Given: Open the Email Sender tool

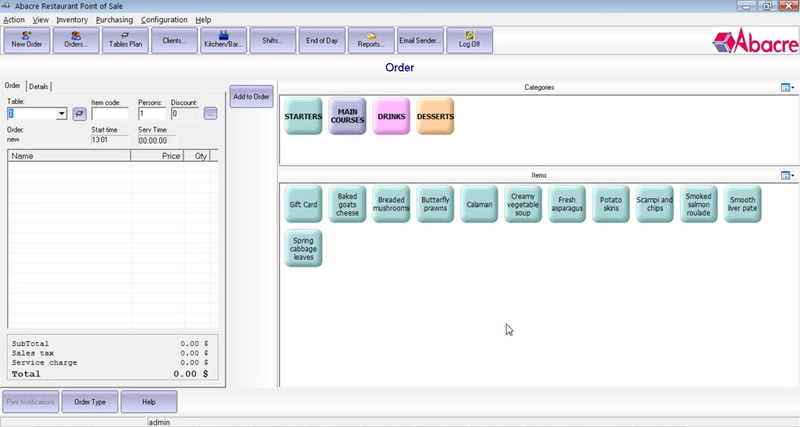Looking at the screenshot, I should 419,40.
